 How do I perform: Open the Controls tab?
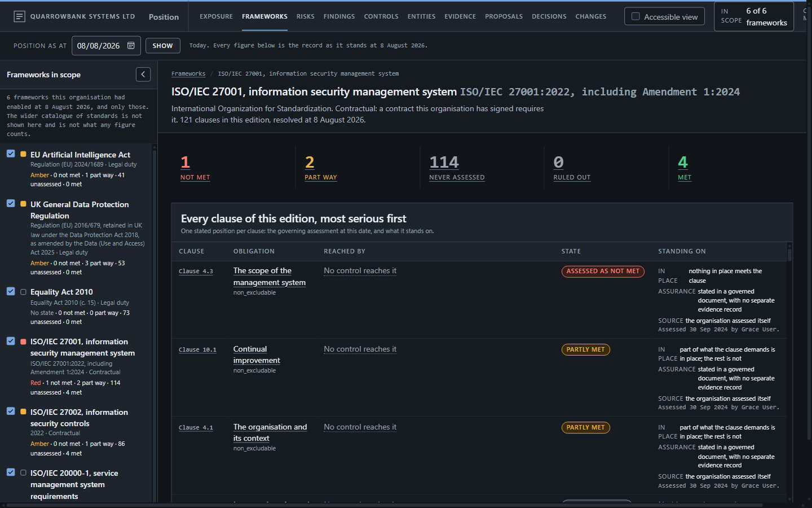pyautogui.click(x=381, y=16)
